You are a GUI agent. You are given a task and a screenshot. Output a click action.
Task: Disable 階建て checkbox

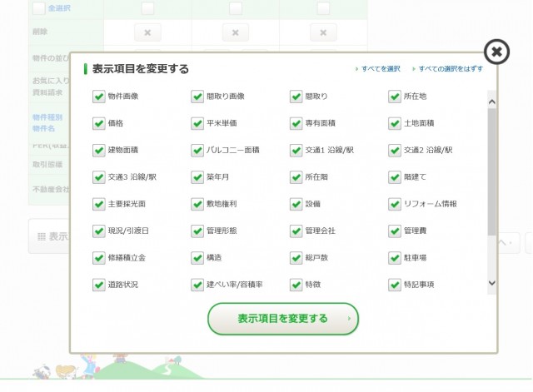click(x=395, y=177)
